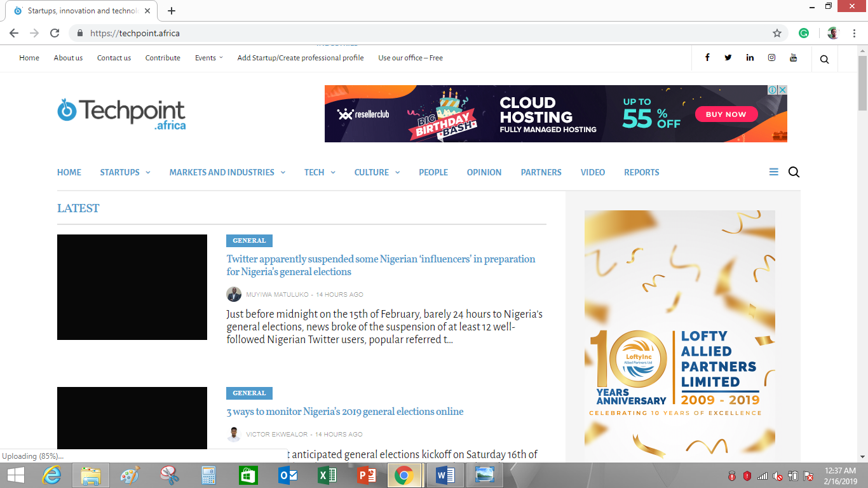Open Techpoint's Twitter profile icon
The height and width of the screenshot is (488, 868).
[728, 58]
